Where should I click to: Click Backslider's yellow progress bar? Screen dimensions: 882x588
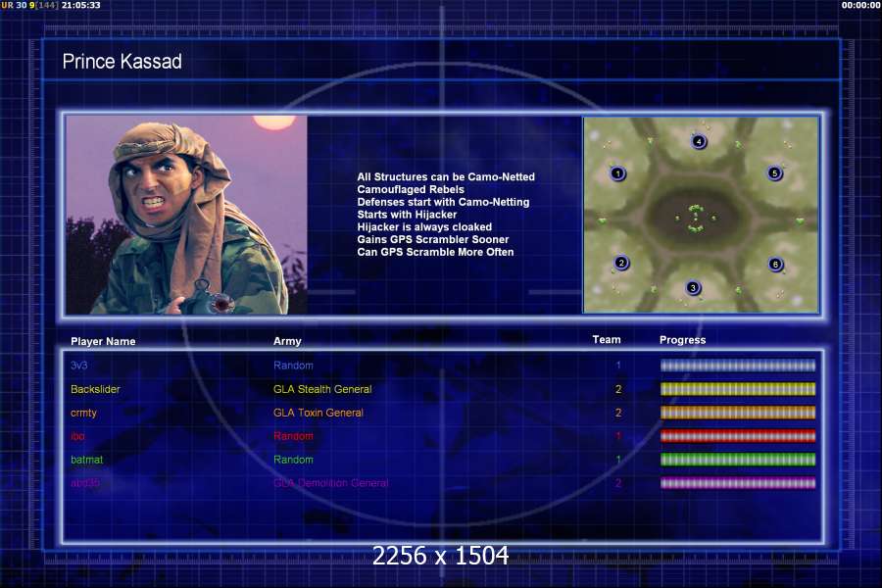coord(737,389)
